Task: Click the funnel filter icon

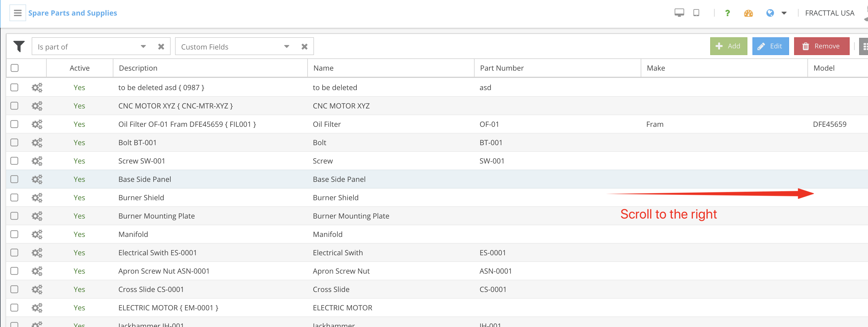Action: tap(19, 46)
